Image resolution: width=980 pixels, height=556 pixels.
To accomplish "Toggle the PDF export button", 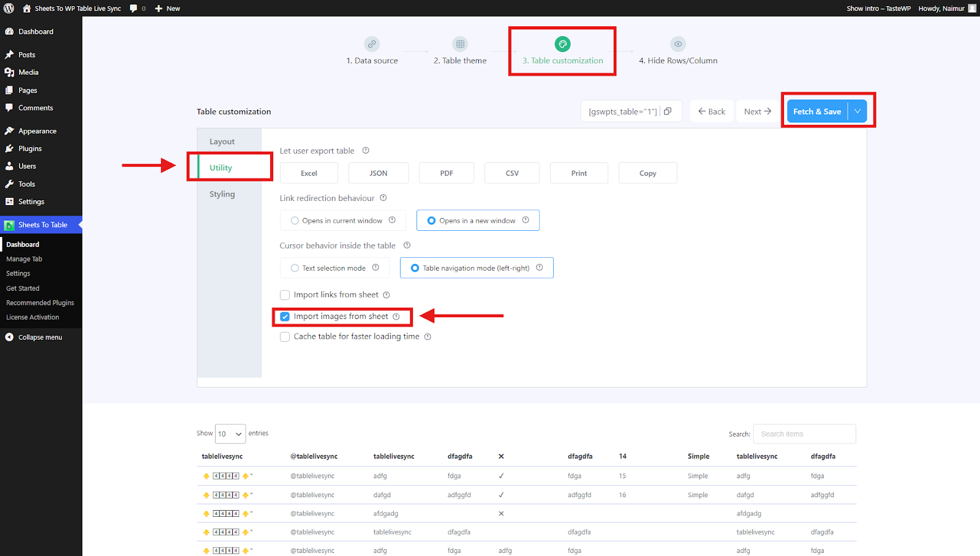I will point(447,173).
